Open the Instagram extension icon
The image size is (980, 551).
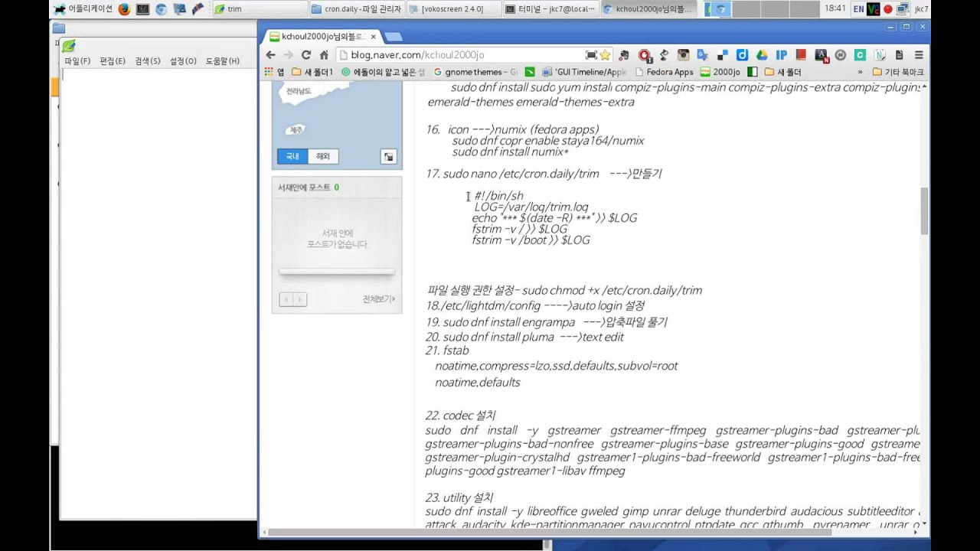(x=684, y=55)
